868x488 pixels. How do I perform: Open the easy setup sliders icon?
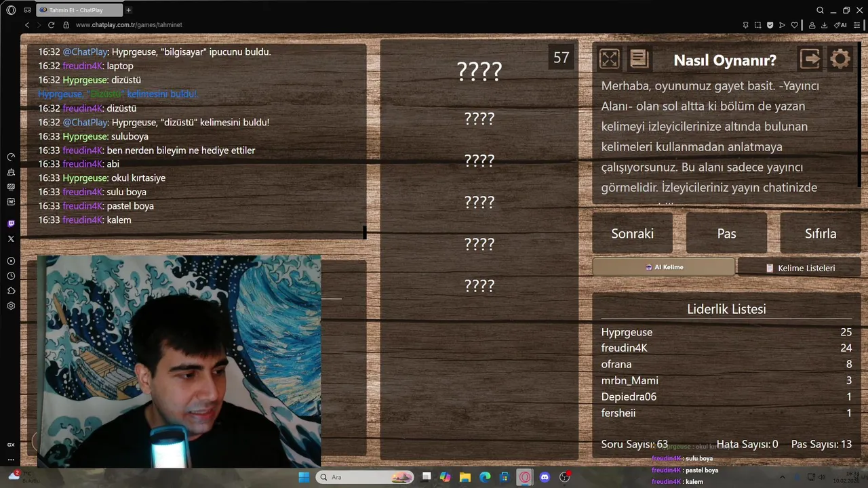coord(858,25)
